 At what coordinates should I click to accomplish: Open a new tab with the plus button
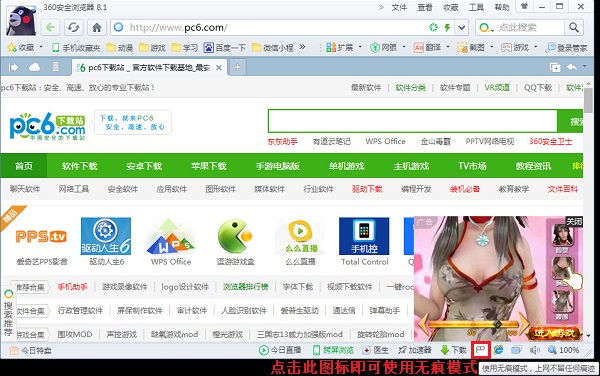point(237,67)
